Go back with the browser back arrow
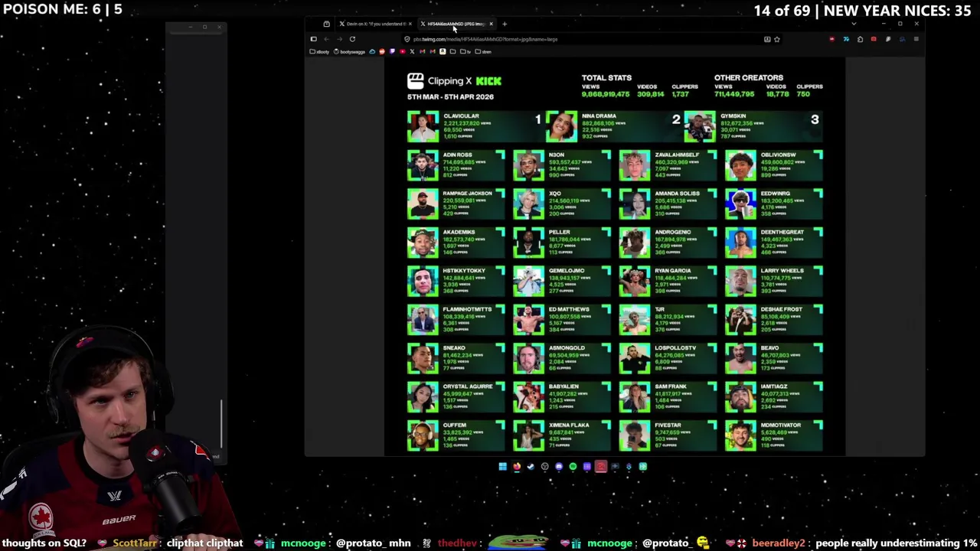The width and height of the screenshot is (980, 551). (x=326, y=39)
